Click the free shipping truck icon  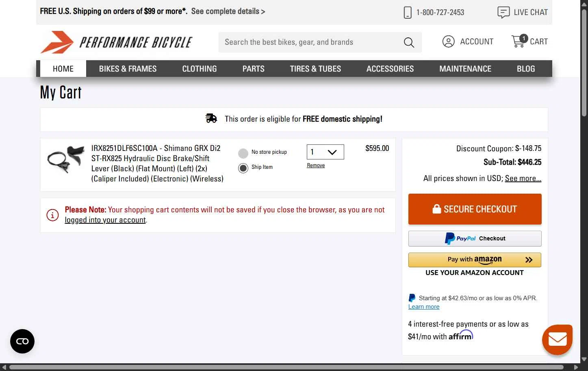[211, 118]
